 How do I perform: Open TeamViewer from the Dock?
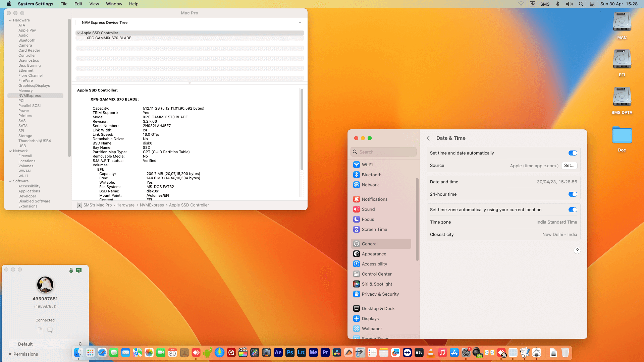click(407, 353)
